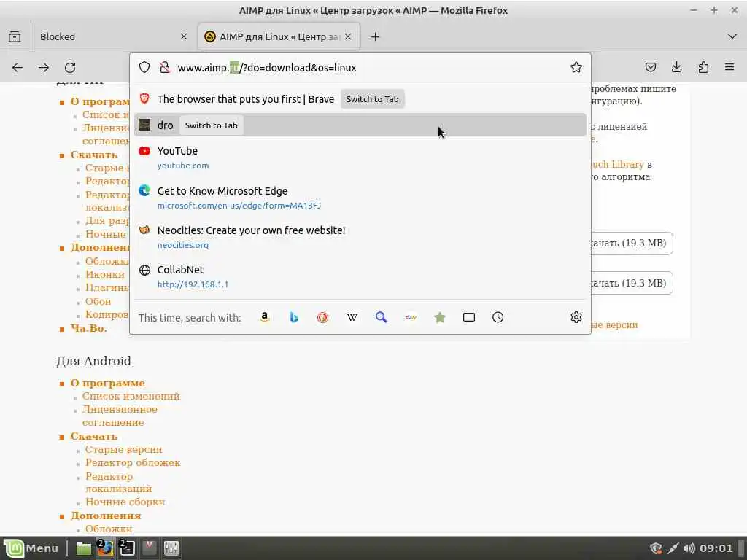Image resolution: width=747 pixels, height=560 pixels.
Task: Select the AIMP для Linux tab
Action: click(279, 36)
